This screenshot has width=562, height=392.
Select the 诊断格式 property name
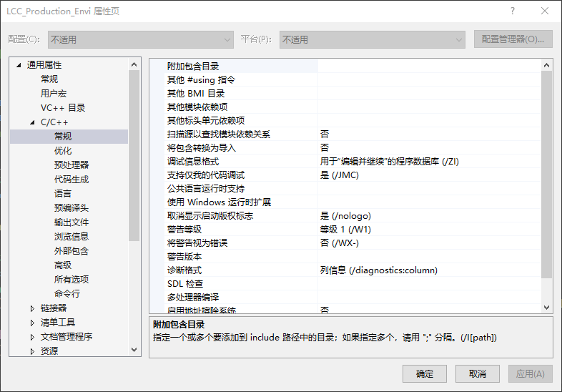[x=184, y=270]
